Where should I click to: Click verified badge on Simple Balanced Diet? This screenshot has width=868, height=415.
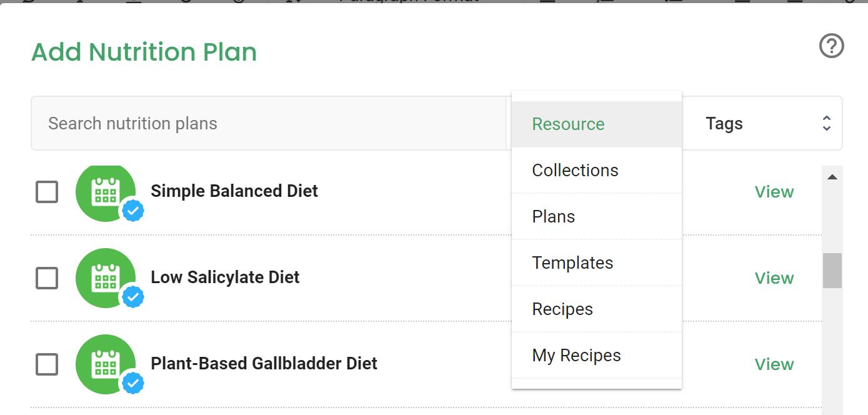(x=133, y=211)
